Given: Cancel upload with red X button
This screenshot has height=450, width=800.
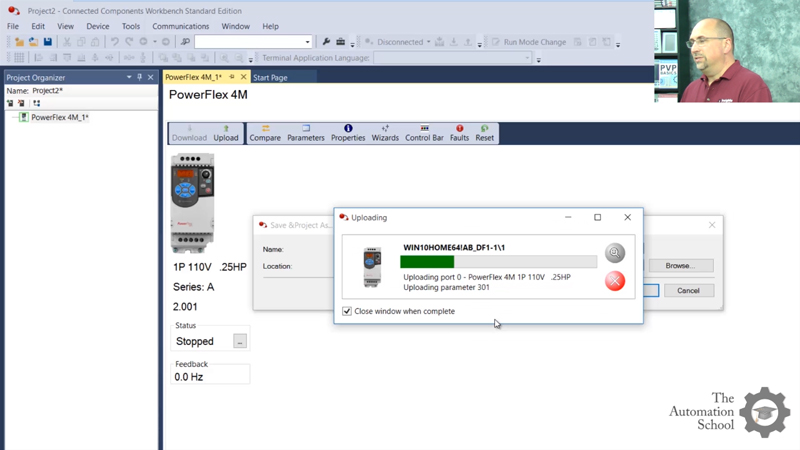Looking at the screenshot, I should pos(615,281).
